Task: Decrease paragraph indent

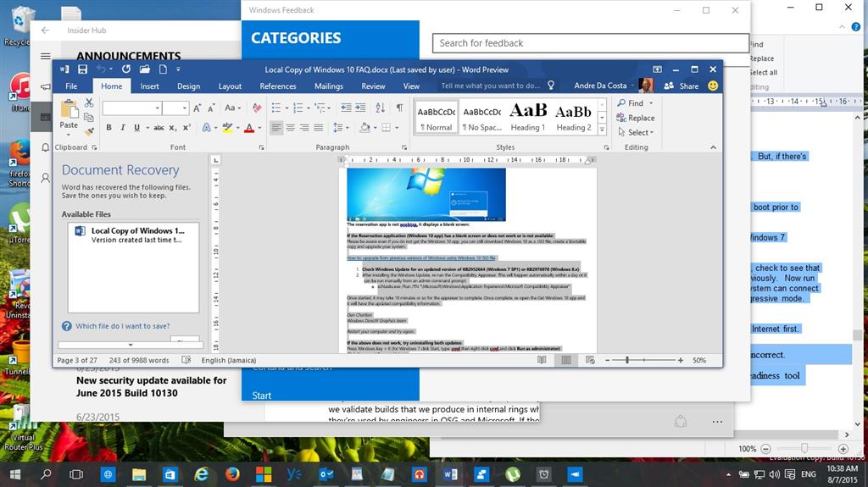Action: point(346,108)
